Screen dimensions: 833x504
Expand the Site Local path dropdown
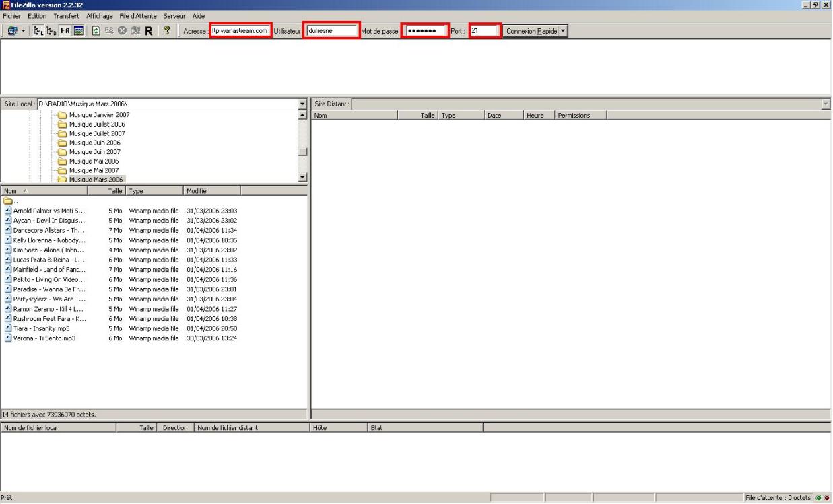302,104
